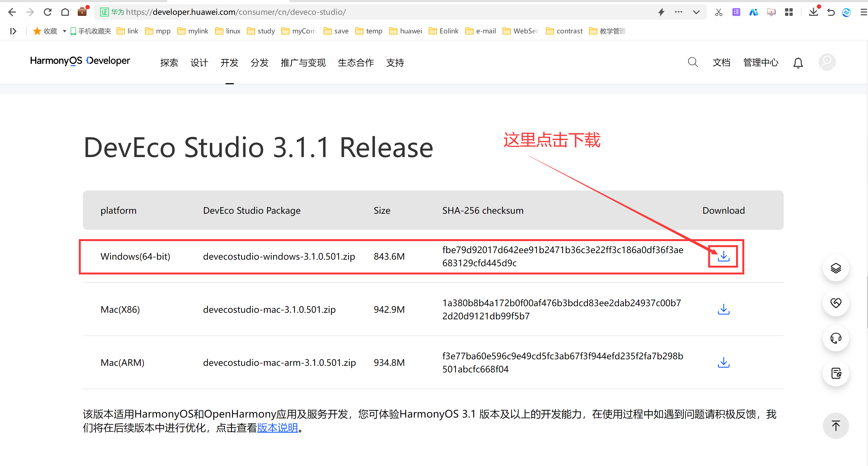868x466 pixels.
Task: Open the huawei bookmark folder
Action: coord(406,31)
